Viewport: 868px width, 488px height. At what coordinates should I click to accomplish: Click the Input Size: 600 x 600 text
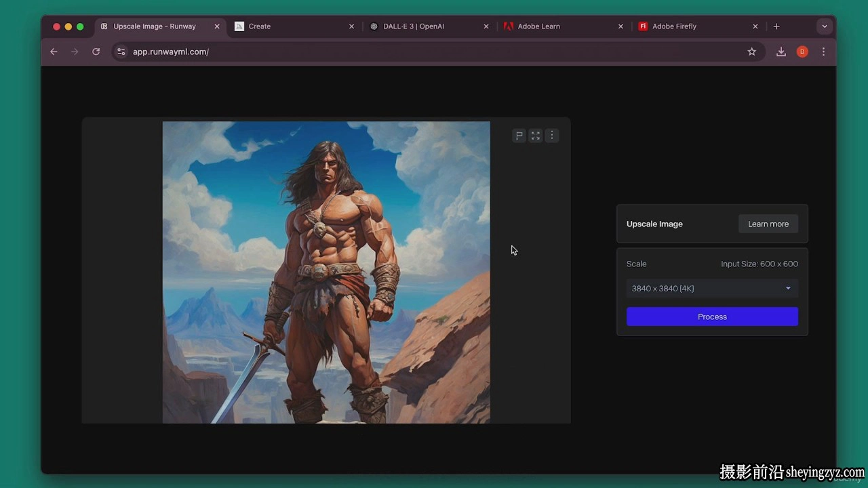(759, 264)
